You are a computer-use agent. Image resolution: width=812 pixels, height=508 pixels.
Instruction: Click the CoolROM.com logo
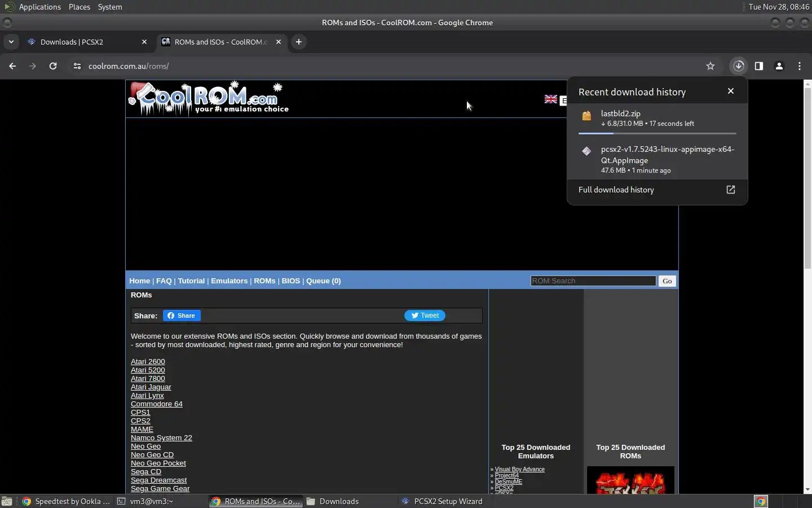pos(209,99)
